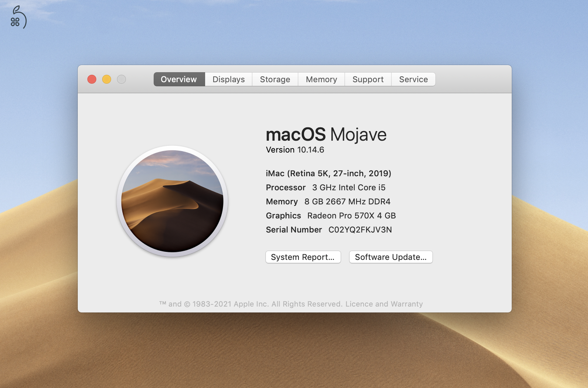Click the Memory label in specs list
588x388 pixels.
pyautogui.click(x=282, y=201)
